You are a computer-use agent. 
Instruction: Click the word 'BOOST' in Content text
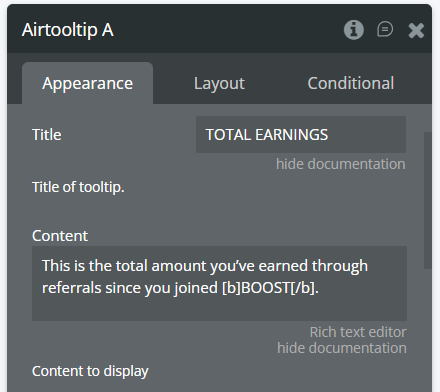tap(265, 288)
